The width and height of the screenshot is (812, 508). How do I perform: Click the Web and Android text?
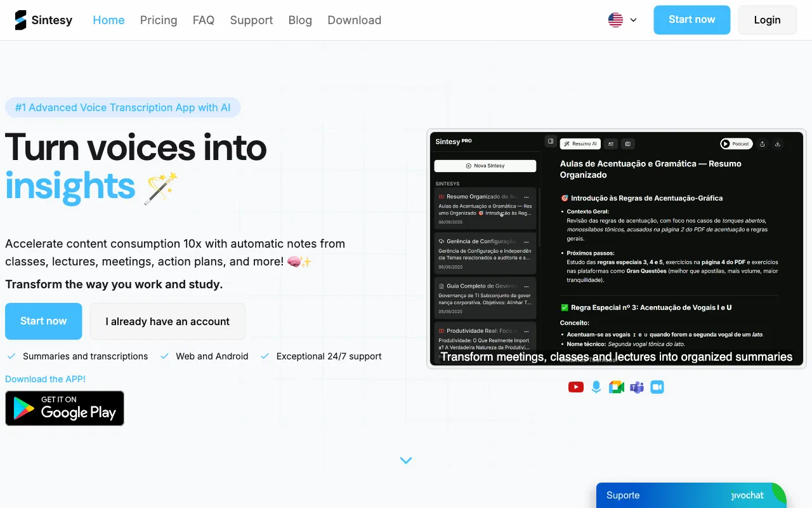tap(212, 356)
